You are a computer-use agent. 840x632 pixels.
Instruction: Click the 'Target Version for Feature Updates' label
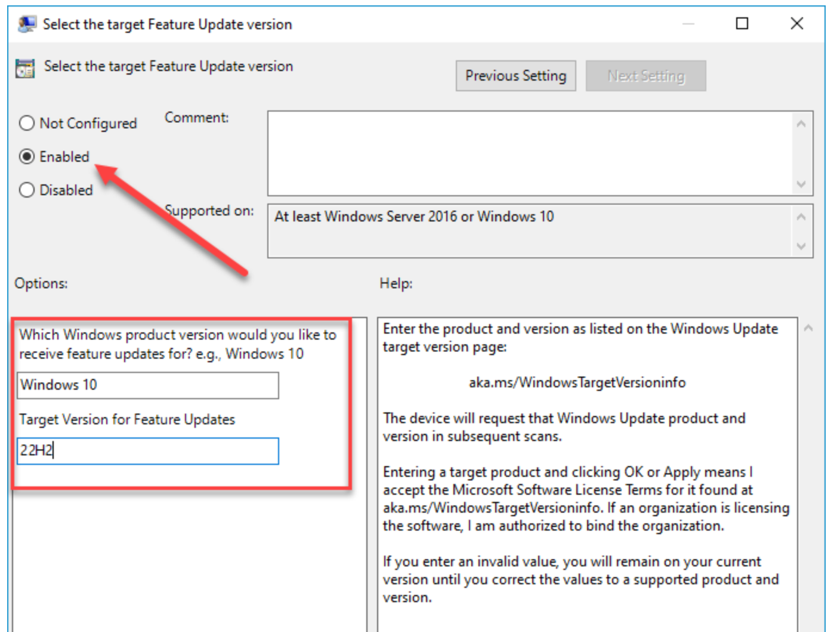coord(127,420)
